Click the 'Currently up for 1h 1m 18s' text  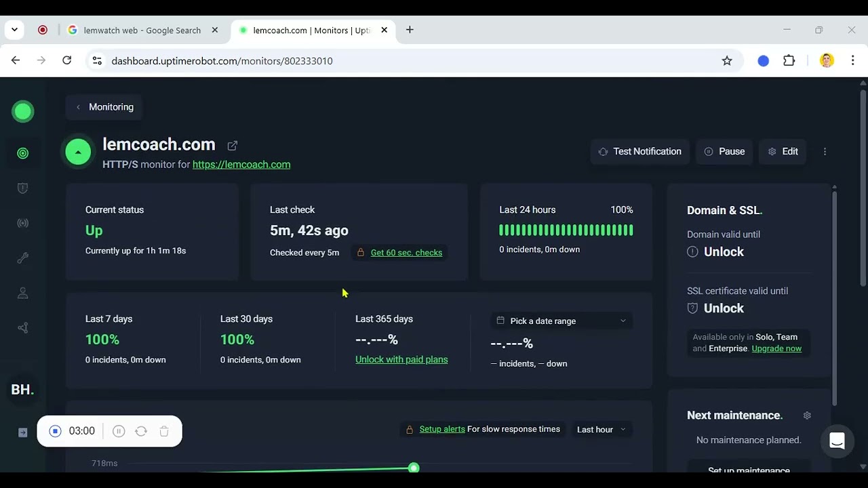[x=136, y=251]
